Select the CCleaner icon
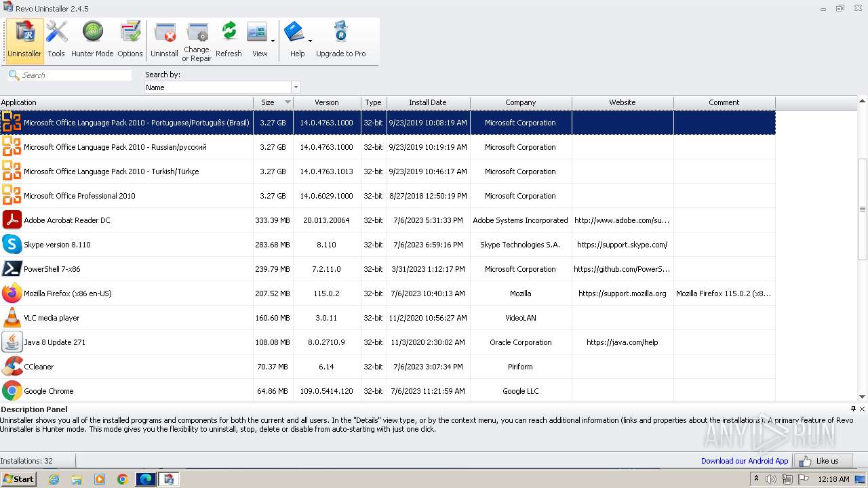This screenshot has height=488, width=868. (12, 366)
